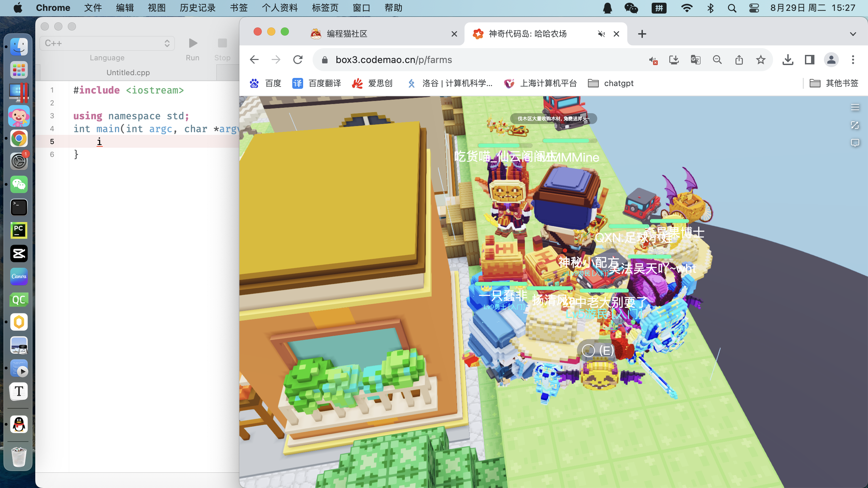Toggle site sound icon in address bar
Screen dimensions: 868x488
(653, 60)
